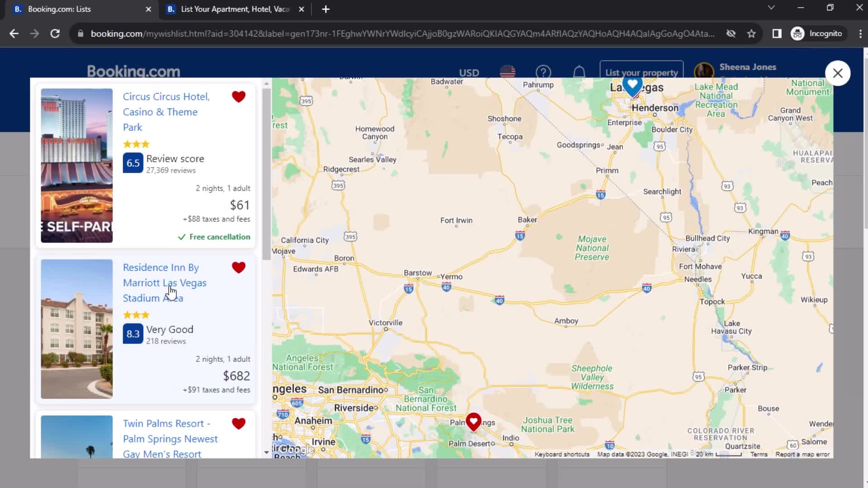Click the Victorville label on the map

click(x=385, y=323)
